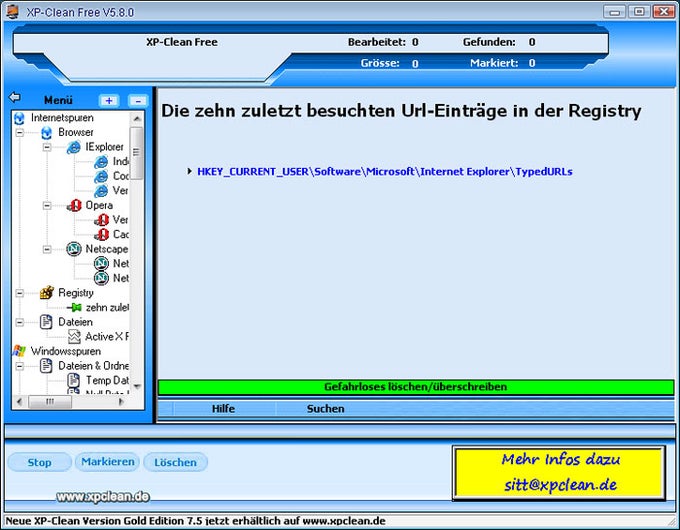Click the 'Bearbeitet:' counter label
Screen dimensions: 680x530
[376, 42]
